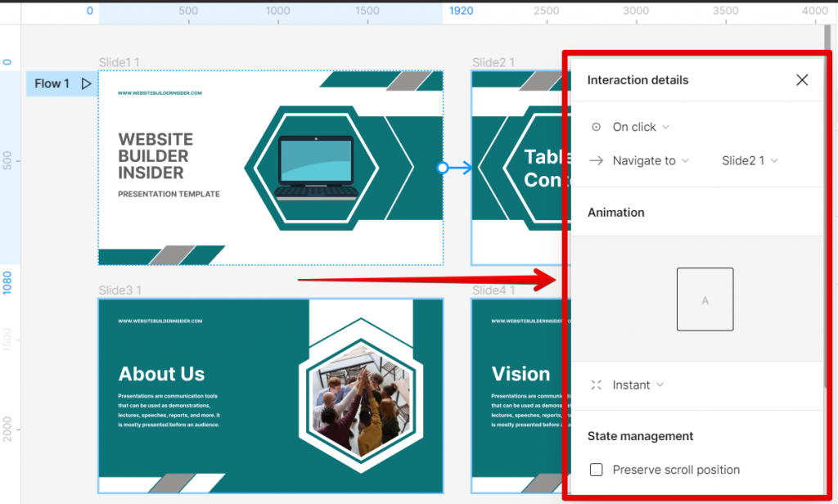
Task: Open the Instant animation type dropdown
Action: pos(638,385)
